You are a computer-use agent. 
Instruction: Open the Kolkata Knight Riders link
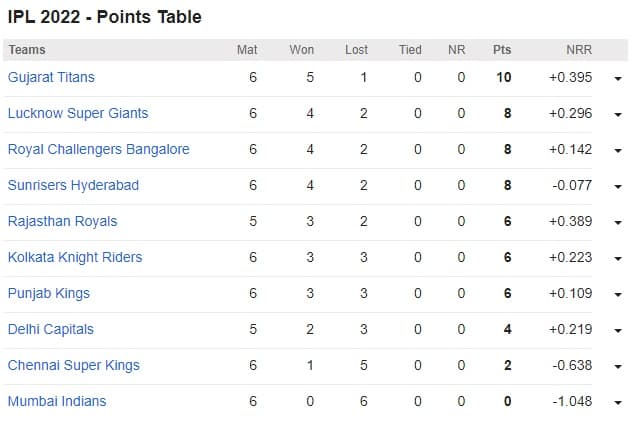[75, 257]
